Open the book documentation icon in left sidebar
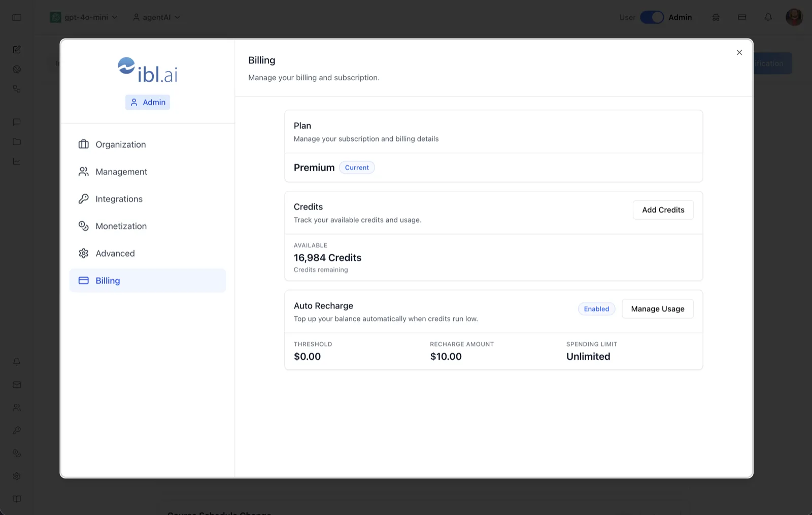The image size is (812, 515). point(17,499)
